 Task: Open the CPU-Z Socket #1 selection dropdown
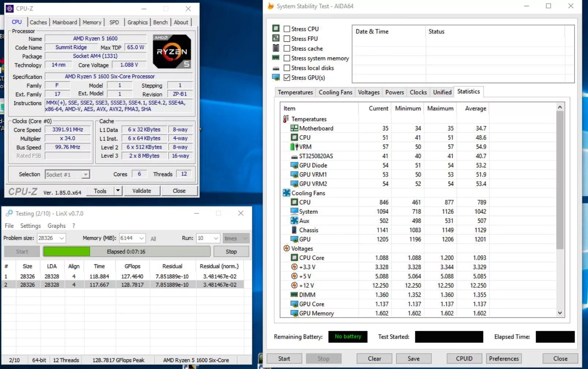click(x=86, y=174)
